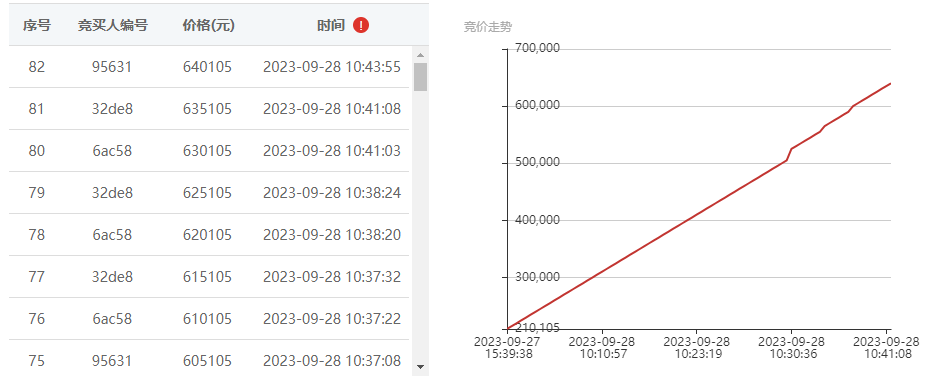Click the scrollbar up arrow

[x=420, y=56]
